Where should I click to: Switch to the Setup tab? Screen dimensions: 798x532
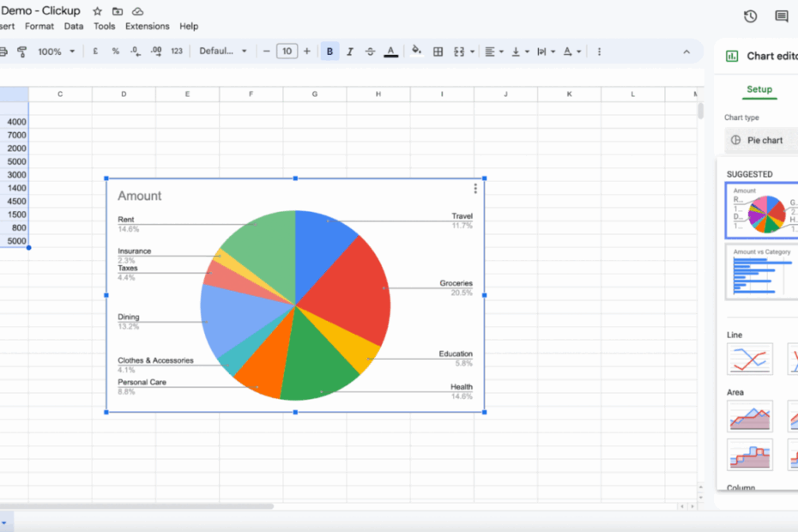(x=759, y=89)
